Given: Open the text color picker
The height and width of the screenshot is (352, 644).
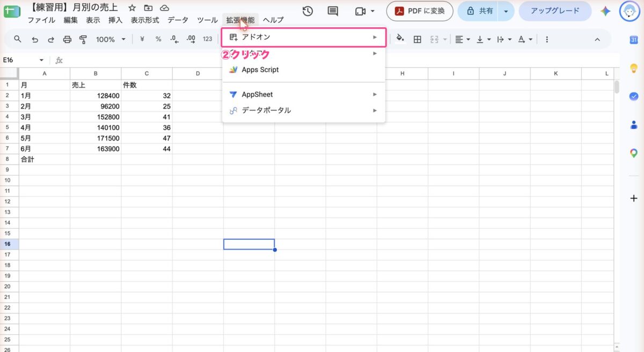Looking at the screenshot, I should pyautogui.click(x=525, y=39).
